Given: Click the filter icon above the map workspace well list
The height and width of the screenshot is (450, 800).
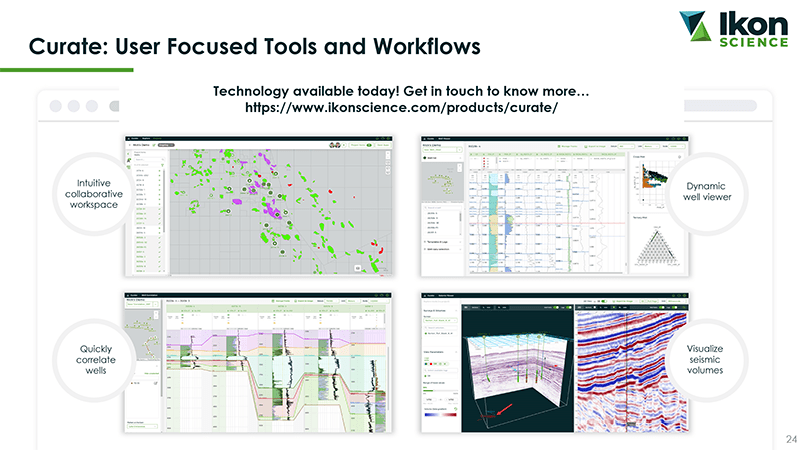Looking at the screenshot, I should (162, 165).
